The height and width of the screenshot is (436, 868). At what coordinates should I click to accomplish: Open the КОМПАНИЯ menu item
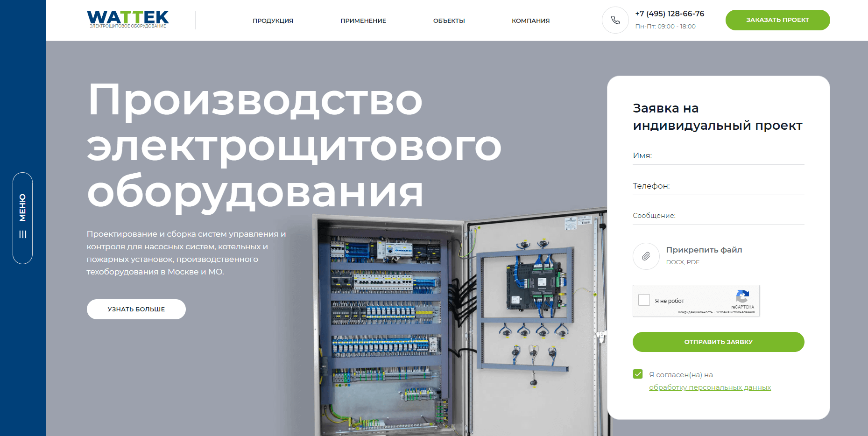[530, 21]
